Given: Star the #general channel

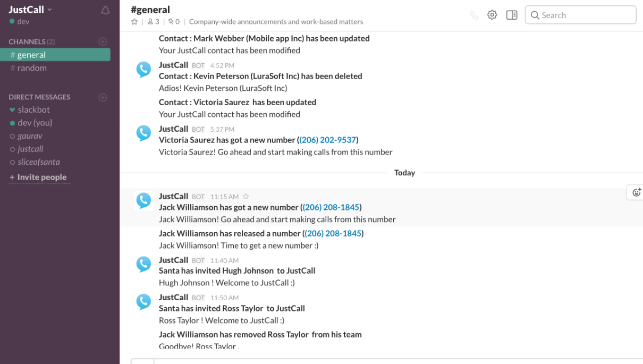Looking at the screenshot, I should [x=134, y=22].
